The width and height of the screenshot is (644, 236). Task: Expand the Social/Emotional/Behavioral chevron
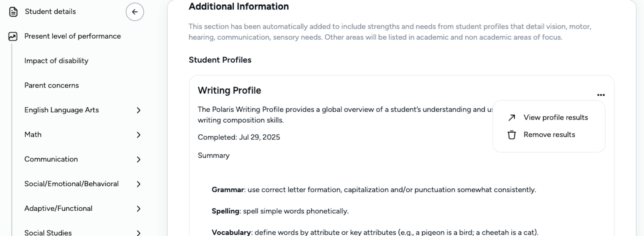tap(139, 184)
